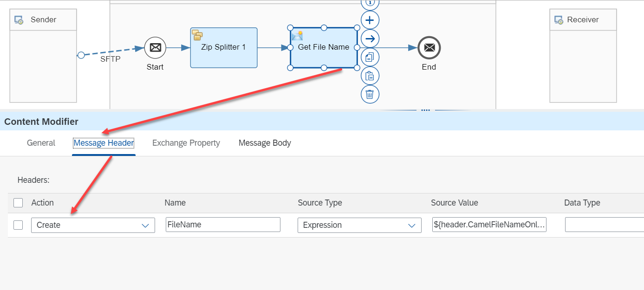Switch to the Exchange Property tab
Screen dimensions: 644x290
pyautogui.click(x=186, y=143)
